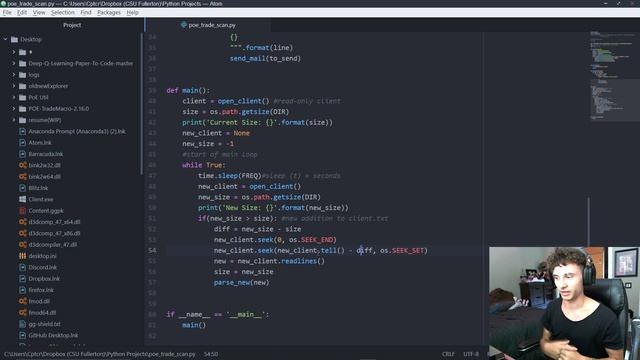Screen dimensions: 640x360
Task: Click the Windows logo icon beside Client.exe
Action: [22, 199]
